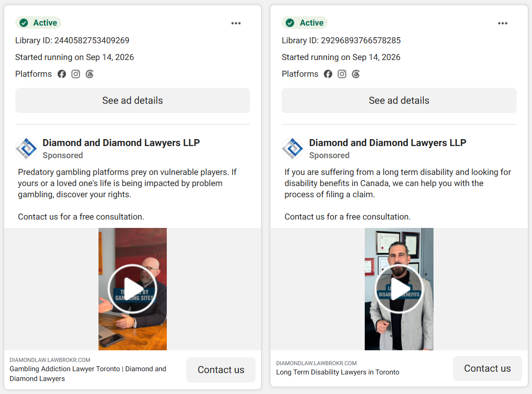
Task: Click the Facebook platform icon on the gambling ad card
Action: (x=61, y=74)
